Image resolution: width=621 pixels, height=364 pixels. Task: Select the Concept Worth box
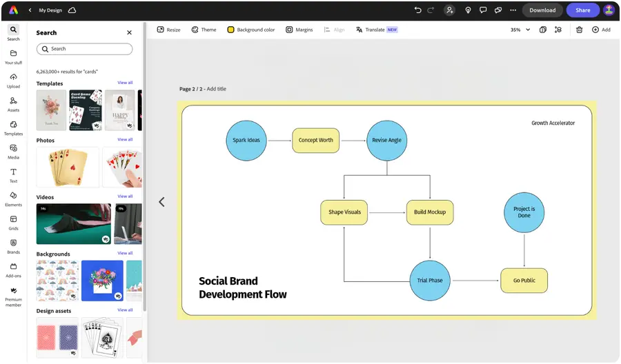[x=315, y=141]
